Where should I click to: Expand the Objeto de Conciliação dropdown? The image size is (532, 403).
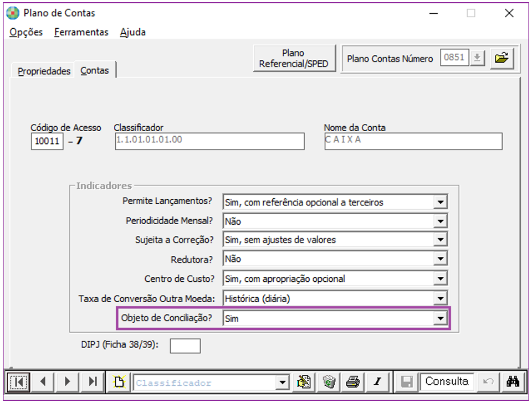[x=441, y=318]
